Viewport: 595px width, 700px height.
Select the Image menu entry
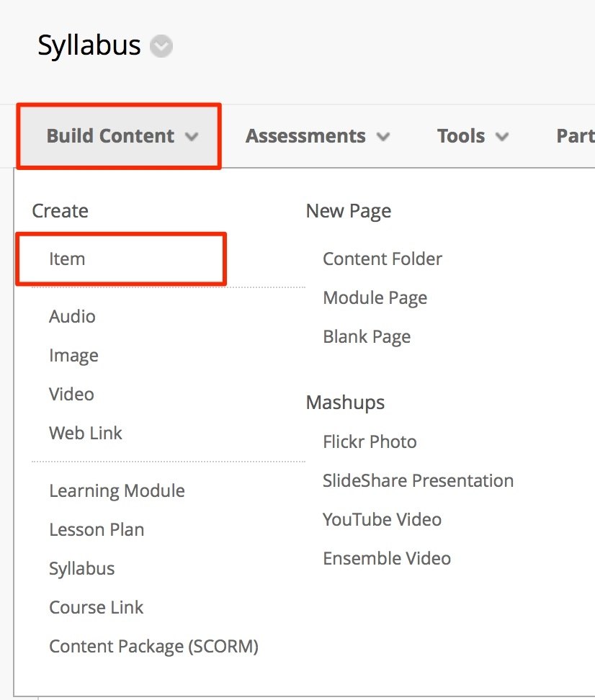pyautogui.click(x=73, y=356)
